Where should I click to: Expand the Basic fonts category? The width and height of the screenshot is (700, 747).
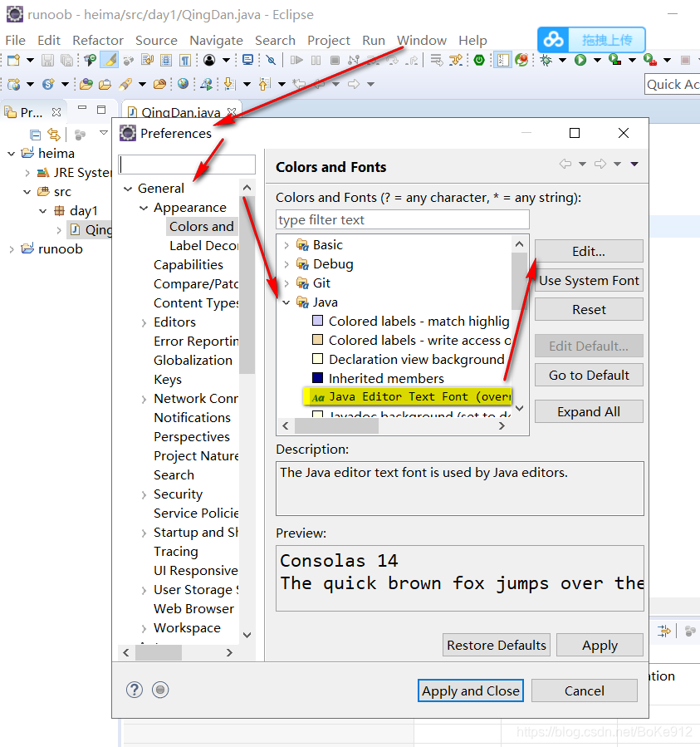286,245
